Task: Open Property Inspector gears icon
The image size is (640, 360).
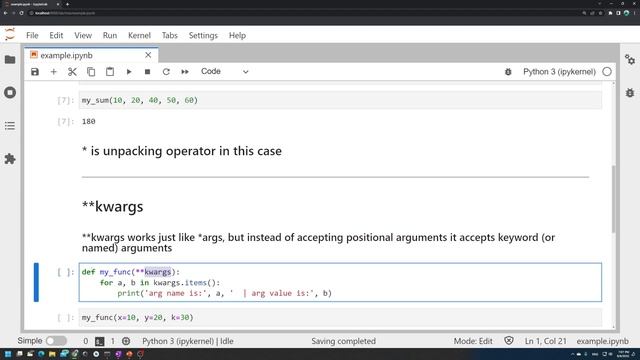Action: click(630, 60)
